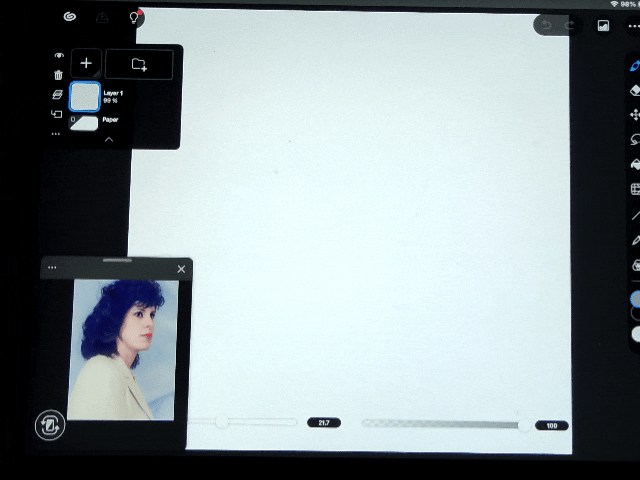
Task: Select the Eraser tool
Action: tap(635, 90)
